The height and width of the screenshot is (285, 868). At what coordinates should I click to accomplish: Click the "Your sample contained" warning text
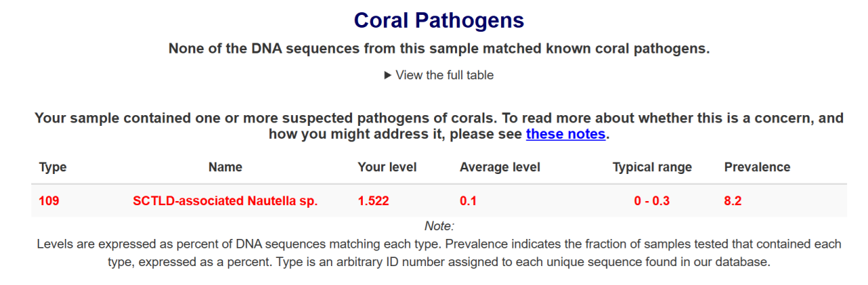[x=439, y=118]
